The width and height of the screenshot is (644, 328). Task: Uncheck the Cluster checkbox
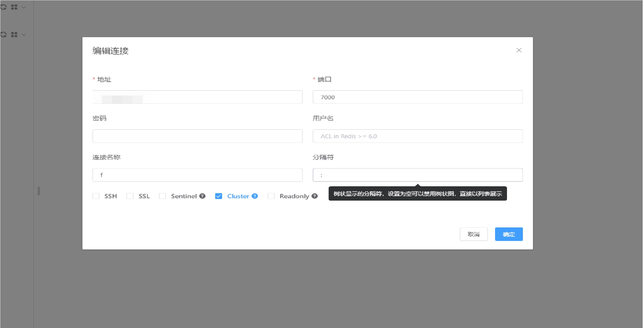click(218, 196)
